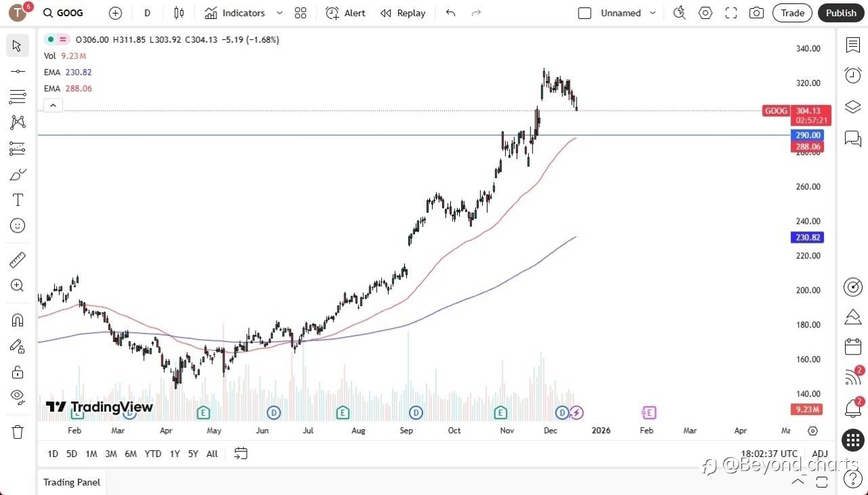Open the Unnamed layout dropdown
Viewport: 868px width, 495px height.
tap(652, 13)
